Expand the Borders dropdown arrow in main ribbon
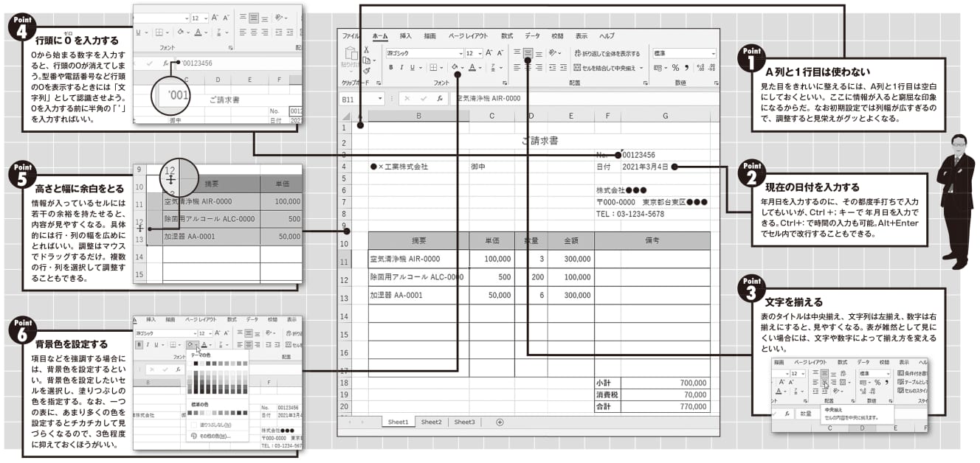 pos(441,68)
